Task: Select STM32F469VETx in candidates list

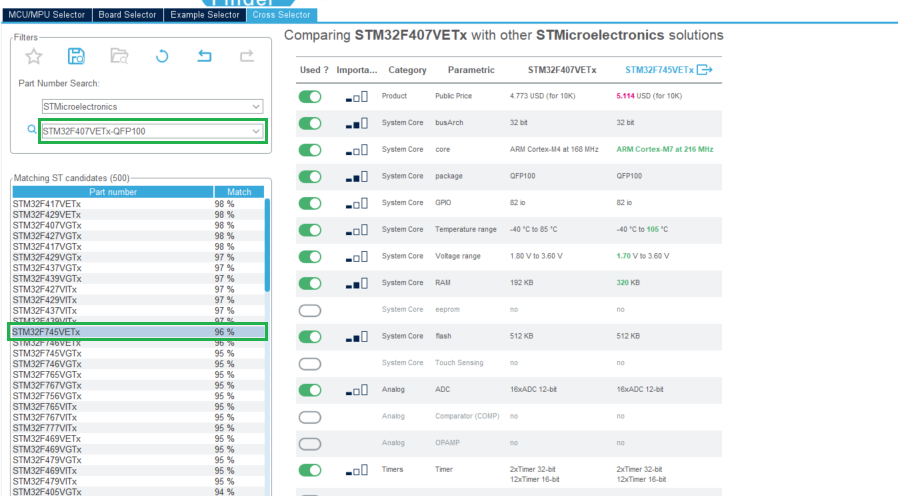Action: [x=137, y=439]
